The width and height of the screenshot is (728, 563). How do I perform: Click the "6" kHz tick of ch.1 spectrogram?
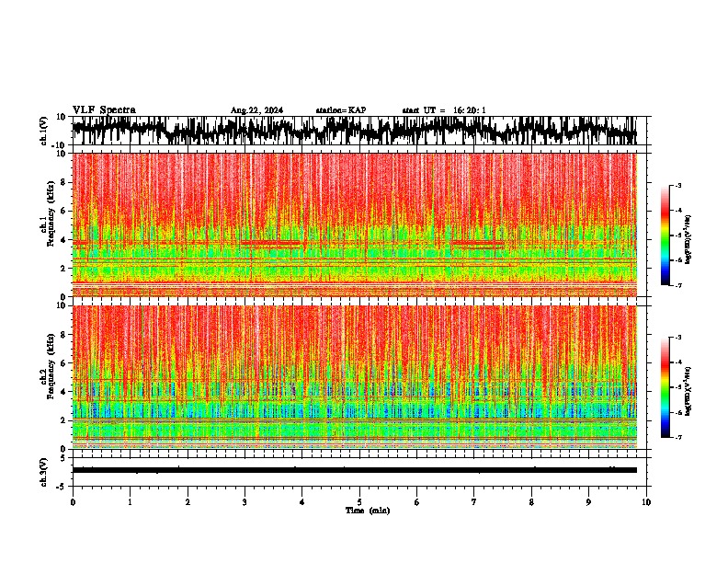[x=64, y=211]
